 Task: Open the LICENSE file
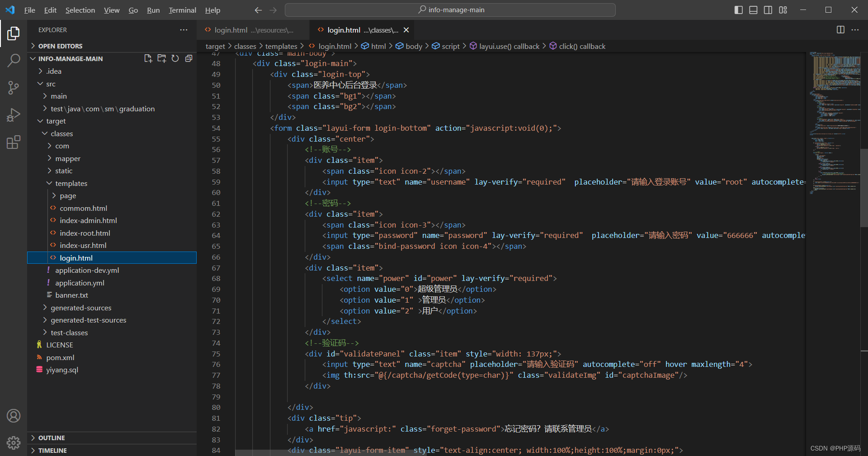[112, 345]
